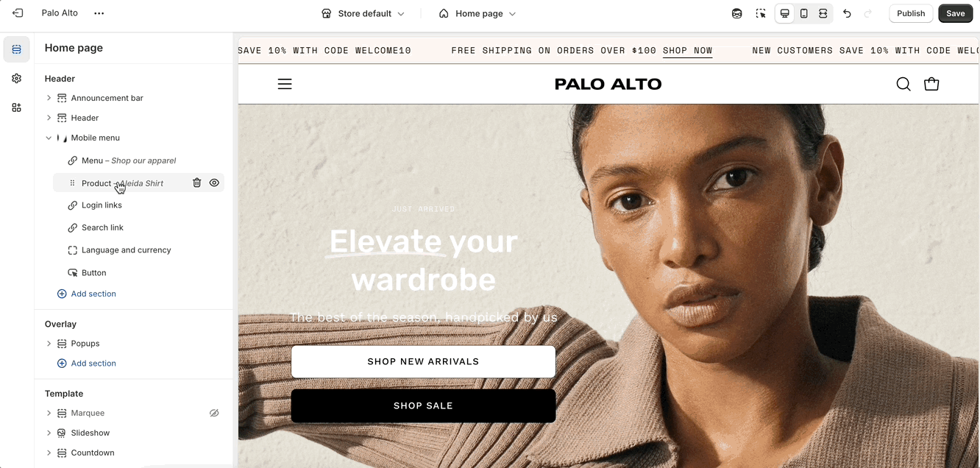980x468 pixels.
Task: Click the inspector selection tool icon
Action: pyautogui.click(x=761, y=13)
